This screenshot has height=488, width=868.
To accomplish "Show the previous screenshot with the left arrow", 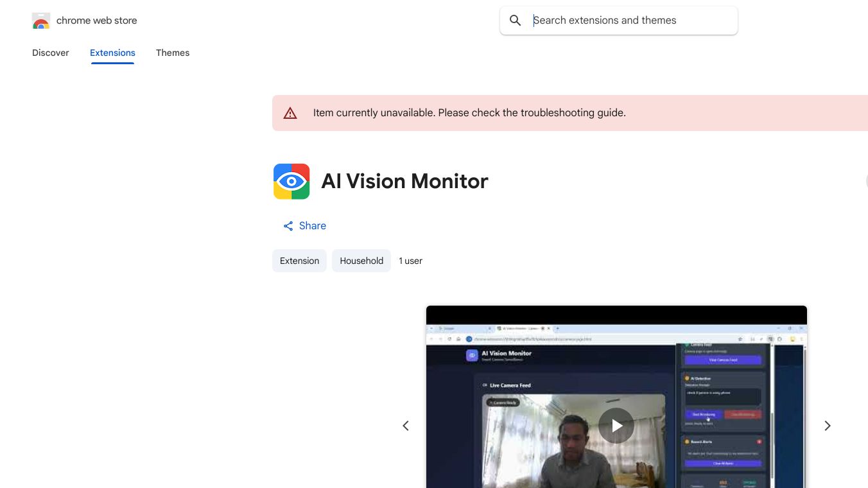I will pyautogui.click(x=406, y=426).
